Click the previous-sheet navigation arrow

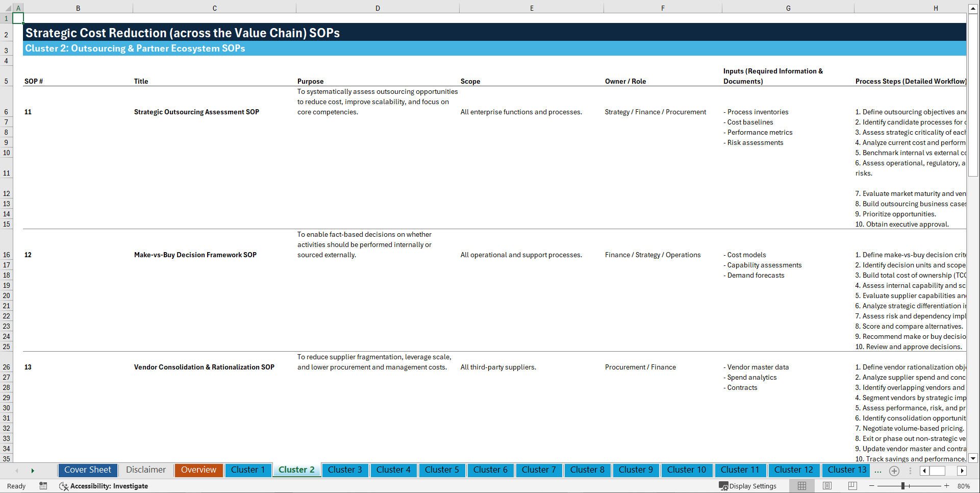tap(17, 471)
